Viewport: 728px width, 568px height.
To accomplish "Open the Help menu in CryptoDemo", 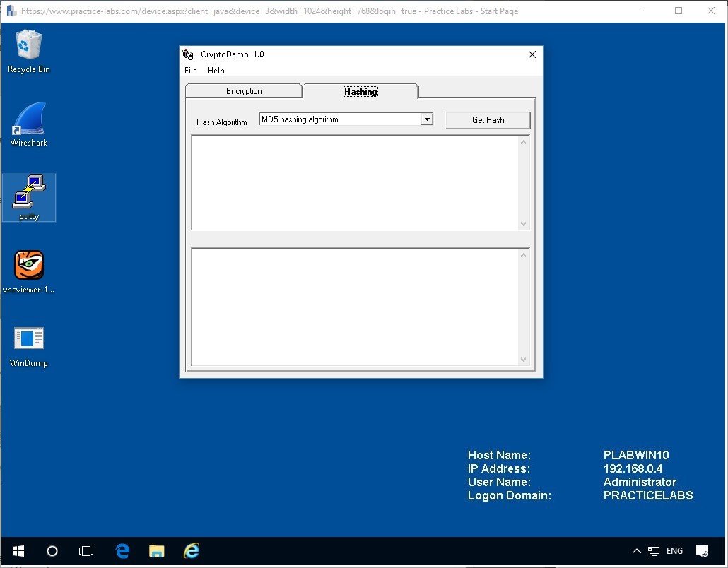I will click(x=215, y=71).
